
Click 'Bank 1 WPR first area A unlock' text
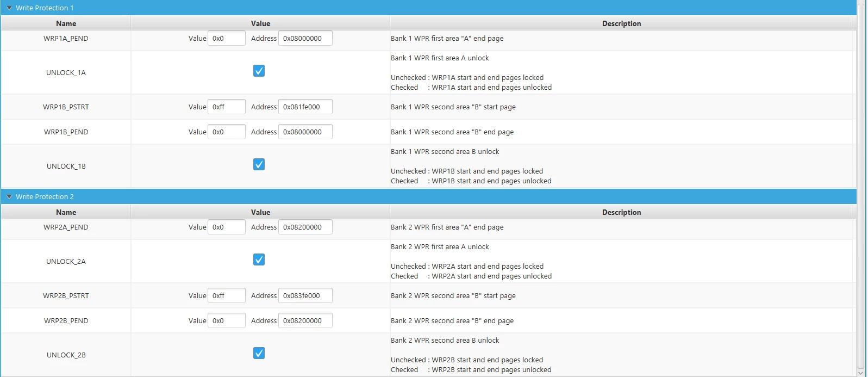440,58
